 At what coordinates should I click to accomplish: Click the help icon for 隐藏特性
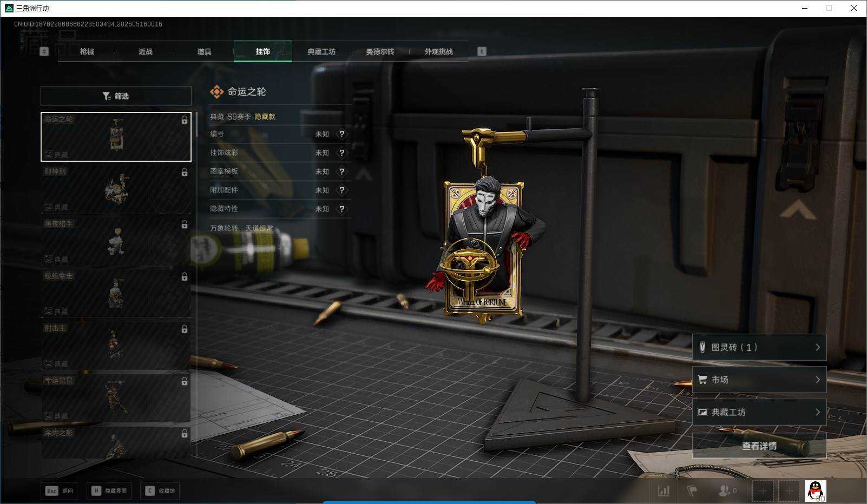pyautogui.click(x=341, y=209)
